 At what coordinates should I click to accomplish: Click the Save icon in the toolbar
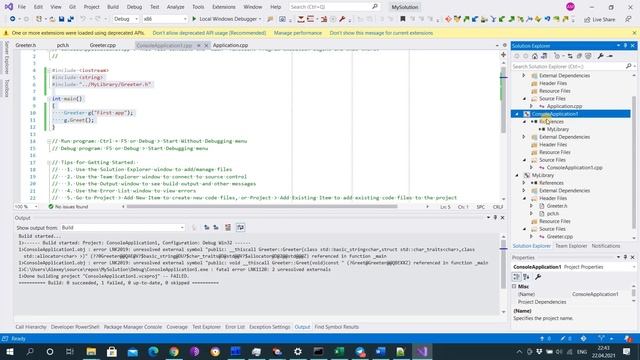tap(61, 19)
